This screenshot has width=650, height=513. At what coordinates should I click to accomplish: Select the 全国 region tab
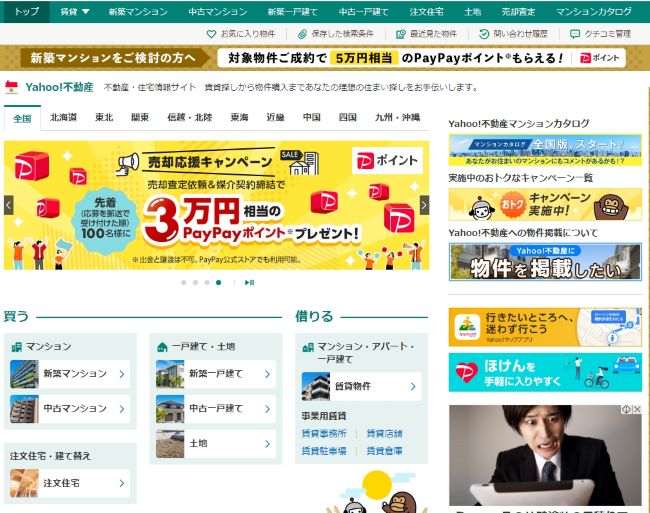click(22, 119)
